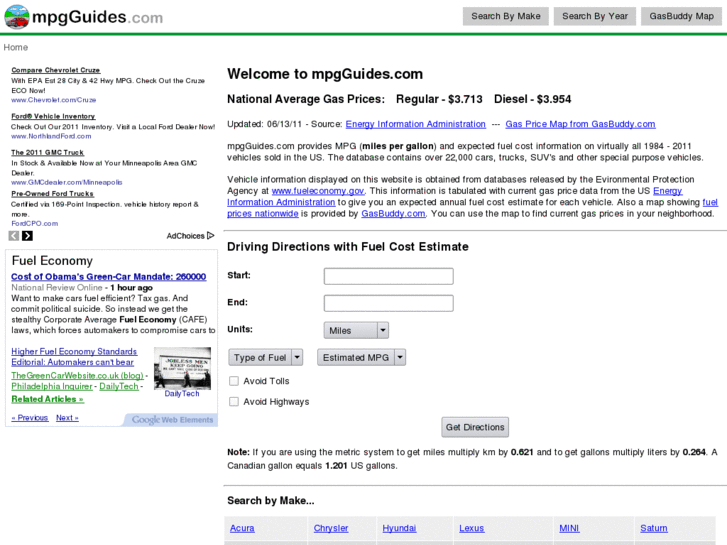Click the mpgGuides globe car logo
727x545 pixels.
[17, 17]
